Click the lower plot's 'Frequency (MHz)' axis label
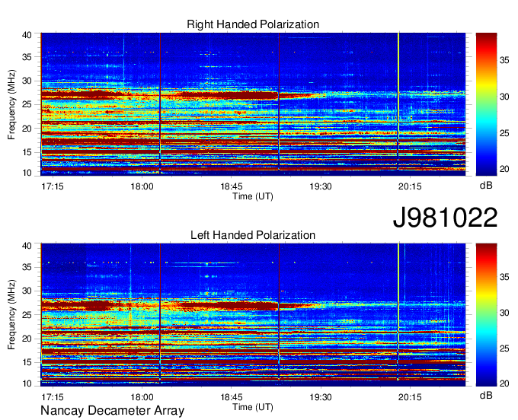This screenshot has width=518, height=420. pos(11,315)
